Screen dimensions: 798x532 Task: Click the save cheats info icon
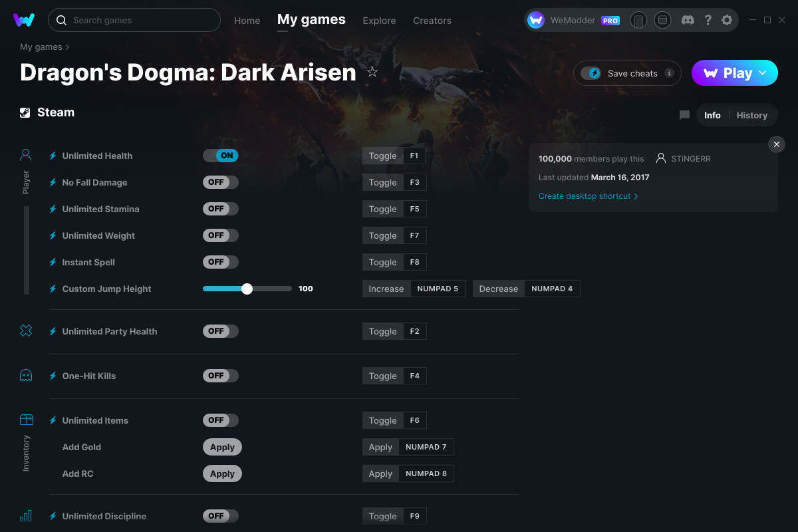pos(669,73)
